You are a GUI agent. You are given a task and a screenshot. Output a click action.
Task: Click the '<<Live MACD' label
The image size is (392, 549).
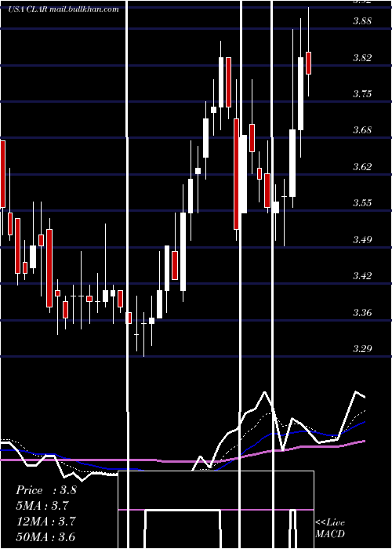coord(330,529)
